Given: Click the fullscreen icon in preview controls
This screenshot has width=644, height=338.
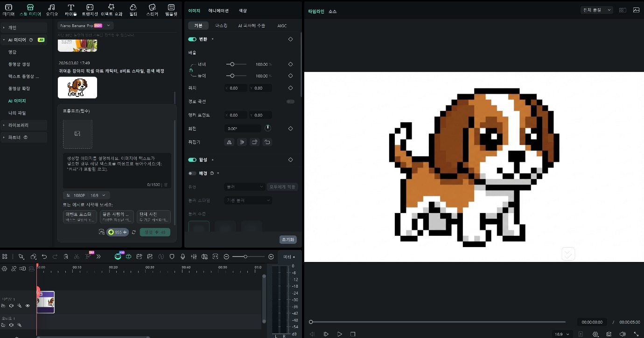Looking at the screenshot, I should click(x=636, y=334).
